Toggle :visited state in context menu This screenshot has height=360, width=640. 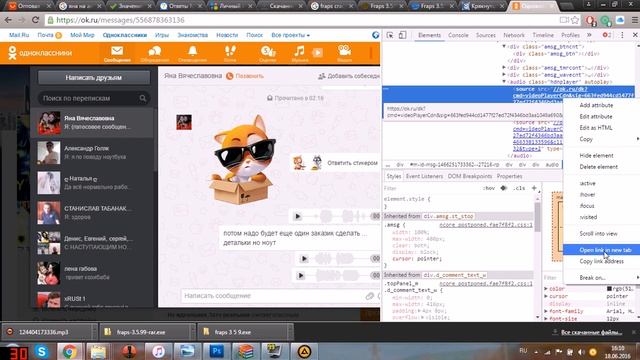[x=589, y=217]
